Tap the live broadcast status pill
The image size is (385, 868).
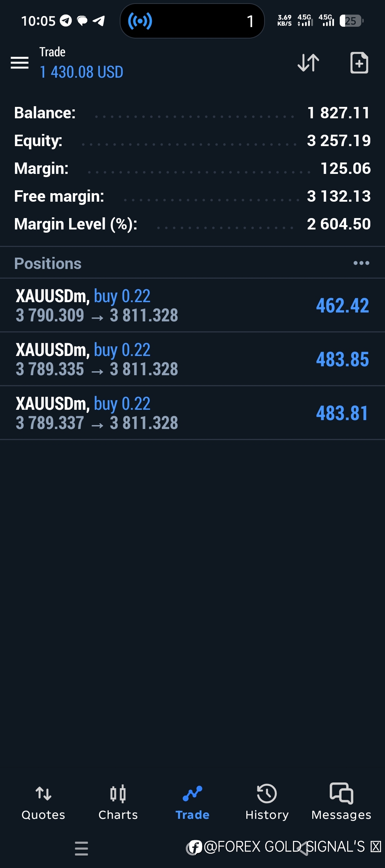tap(192, 21)
